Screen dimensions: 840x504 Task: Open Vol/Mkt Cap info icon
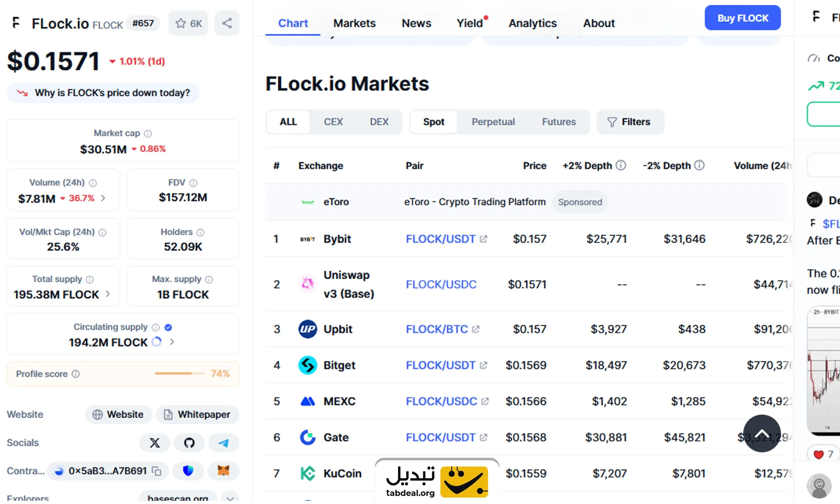(102, 232)
